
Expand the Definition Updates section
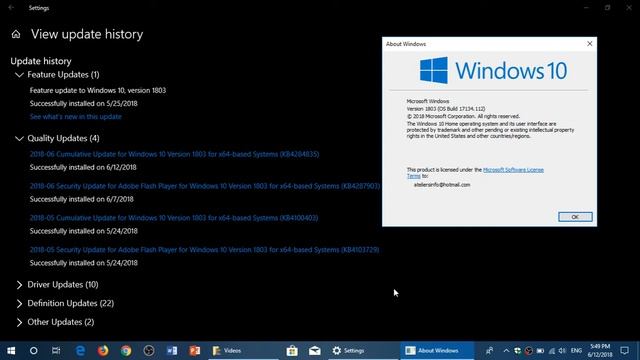(19, 303)
